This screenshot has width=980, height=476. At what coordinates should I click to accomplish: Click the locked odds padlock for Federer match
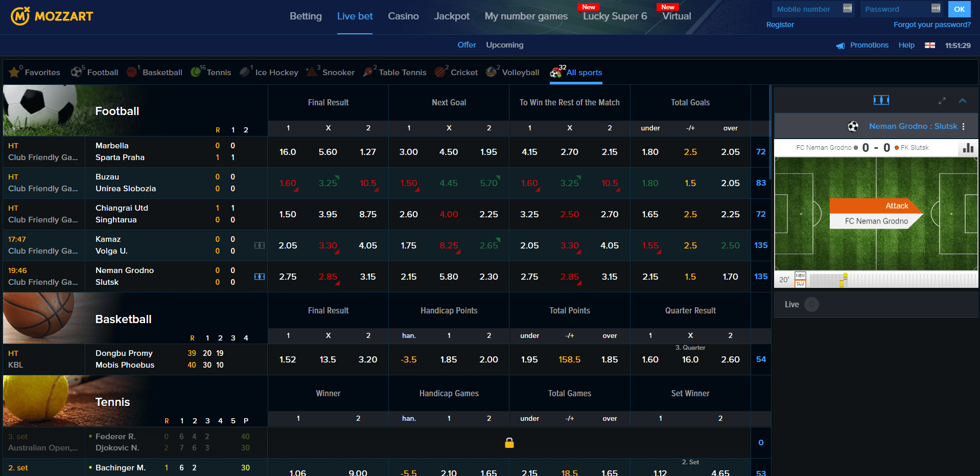(x=509, y=443)
